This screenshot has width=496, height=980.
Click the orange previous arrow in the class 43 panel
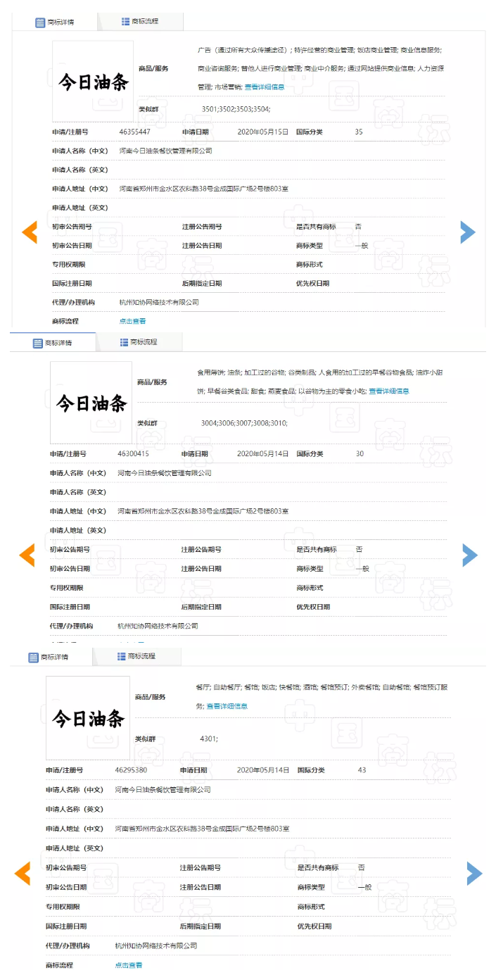point(23,873)
